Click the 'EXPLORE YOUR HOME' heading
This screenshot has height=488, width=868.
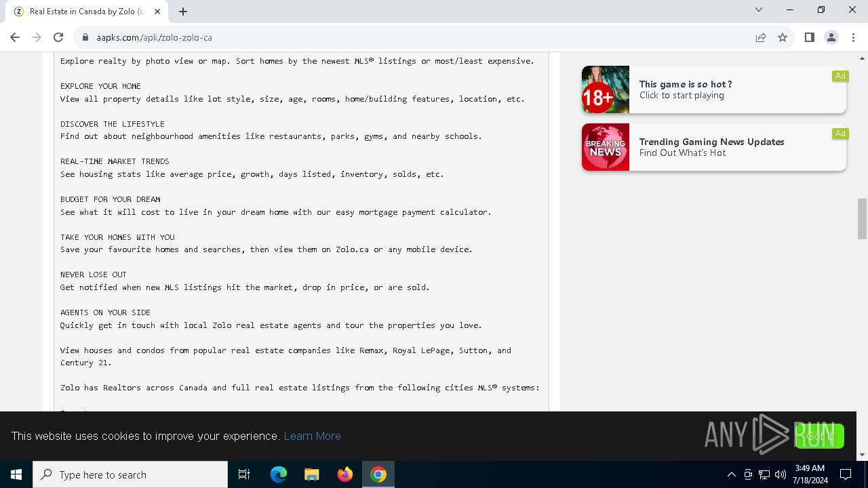100,86
